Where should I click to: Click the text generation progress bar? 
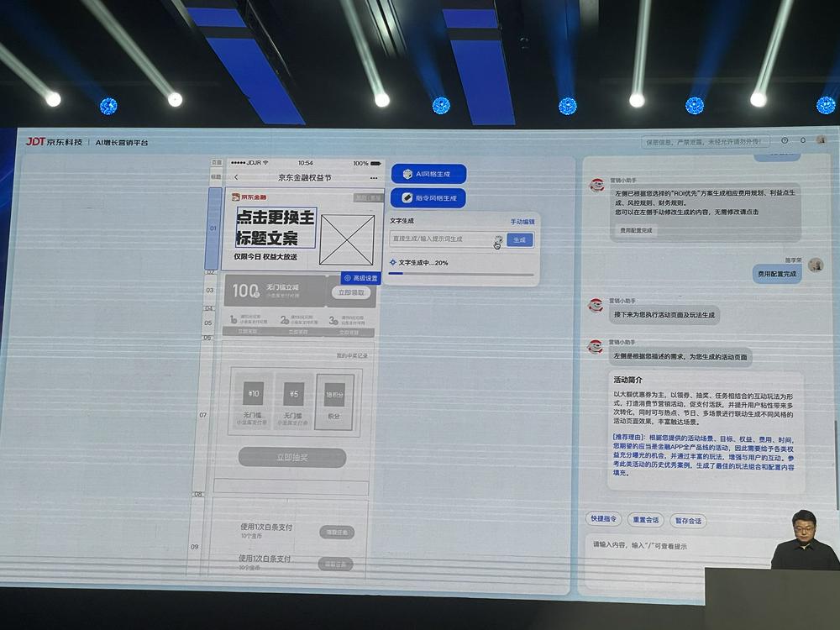(x=461, y=274)
